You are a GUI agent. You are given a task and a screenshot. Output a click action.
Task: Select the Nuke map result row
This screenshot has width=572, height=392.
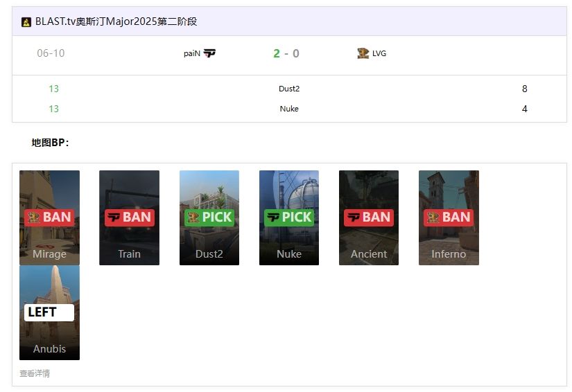pos(289,109)
